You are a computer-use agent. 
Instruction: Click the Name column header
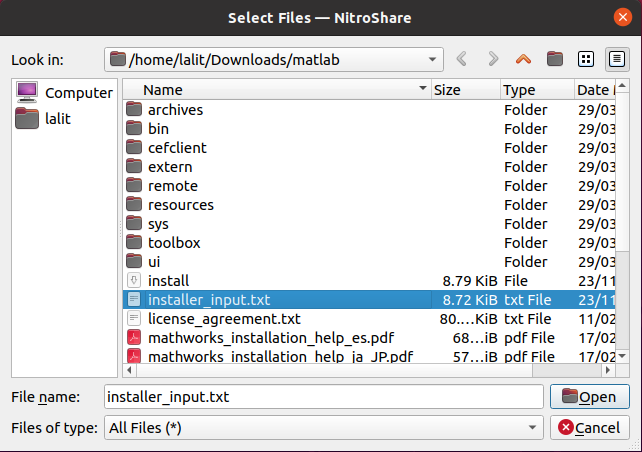point(277,90)
